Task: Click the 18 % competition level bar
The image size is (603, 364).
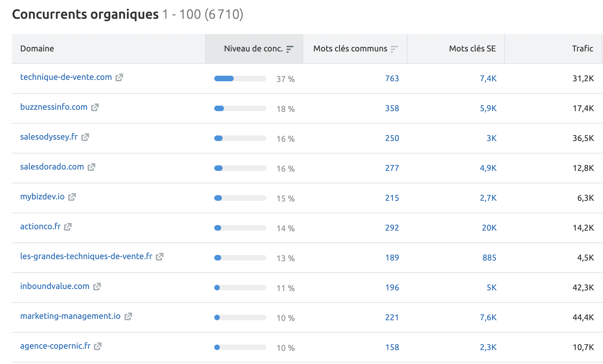Action: click(240, 108)
